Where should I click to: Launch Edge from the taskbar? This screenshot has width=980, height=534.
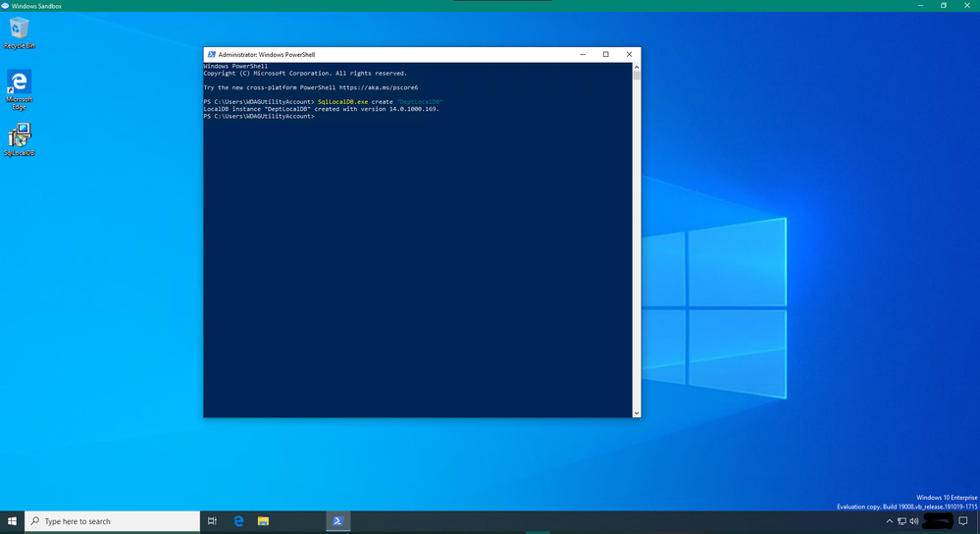point(238,521)
